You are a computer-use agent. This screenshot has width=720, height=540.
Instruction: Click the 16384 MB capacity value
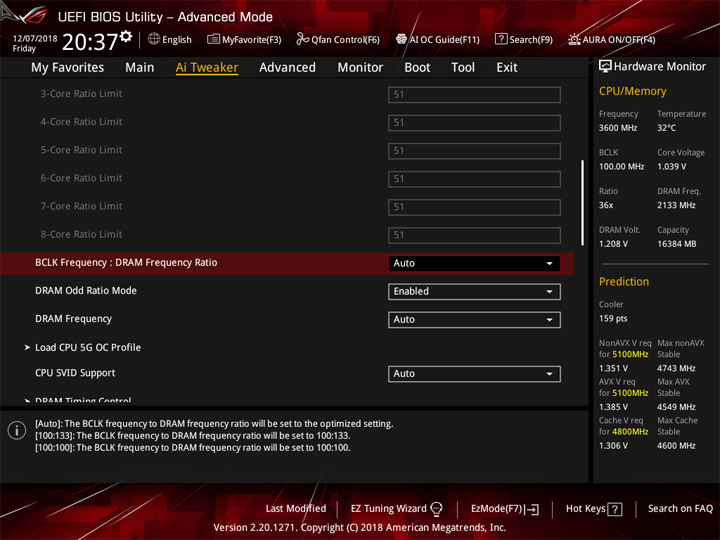pyautogui.click(x=676, y=244)
